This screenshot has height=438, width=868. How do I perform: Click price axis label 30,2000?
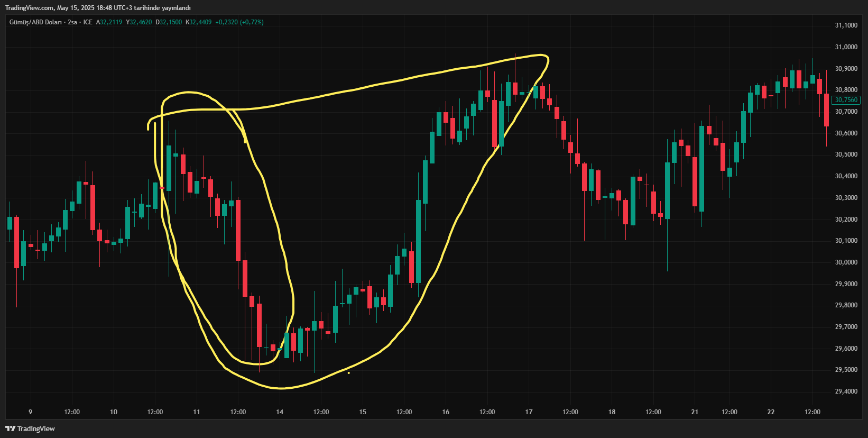point(846,219)
